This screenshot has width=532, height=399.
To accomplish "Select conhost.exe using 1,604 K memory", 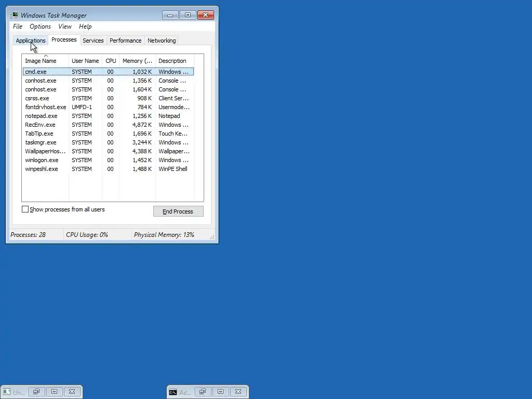I will [x=108, y=89].
